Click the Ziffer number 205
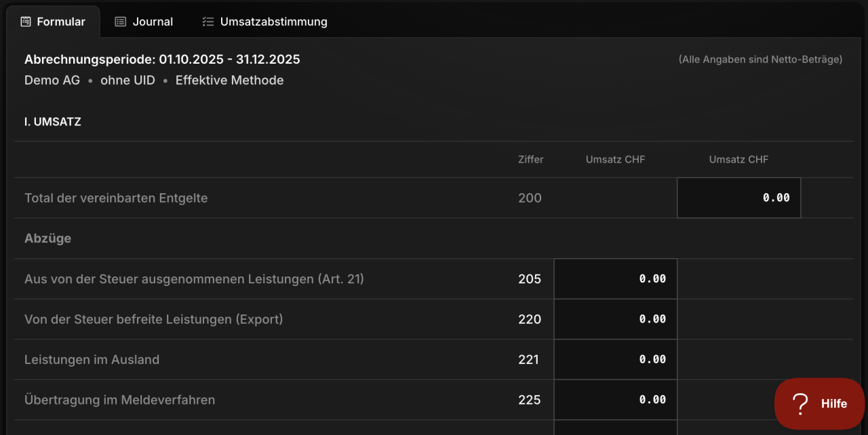This screenshot has height=435, width=868. [530, 278]
